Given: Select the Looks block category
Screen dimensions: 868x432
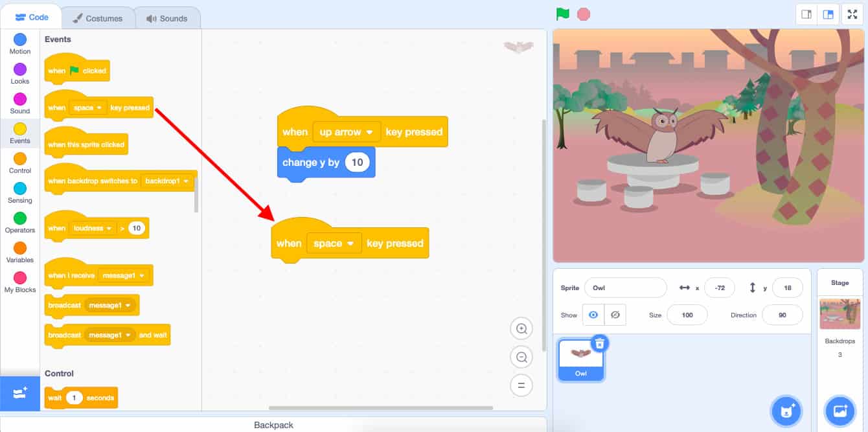Looking at the screenshot, I should point(20,74).
